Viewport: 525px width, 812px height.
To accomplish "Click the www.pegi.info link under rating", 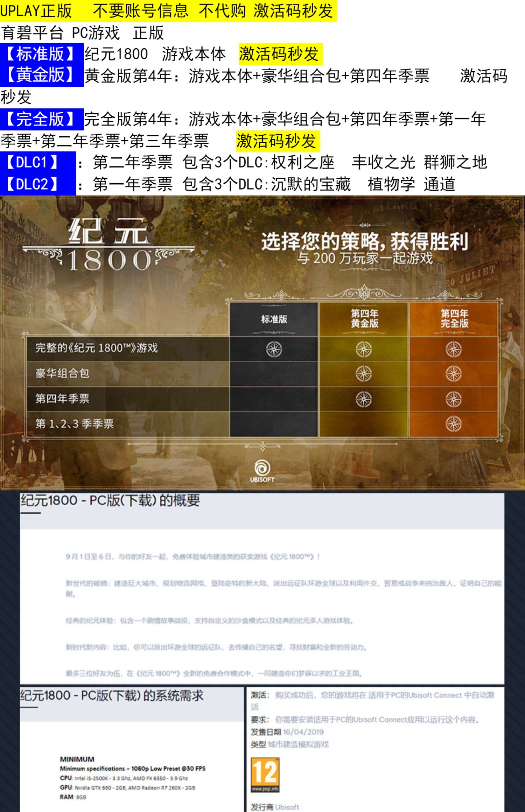I will click(x=265, y=789).
